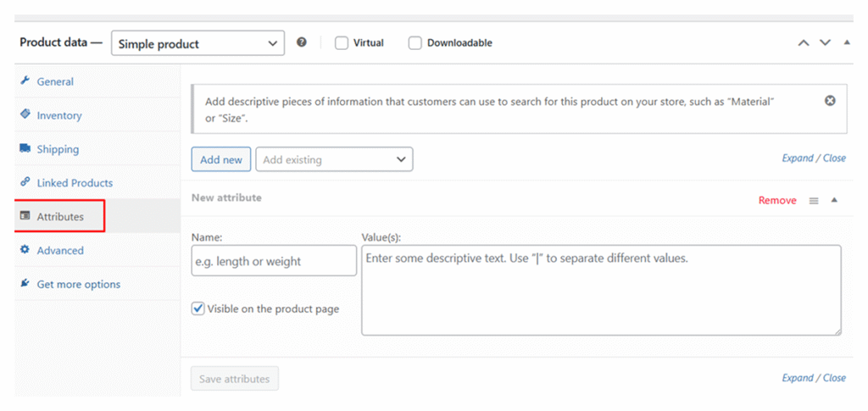The height and width of the screenshot is (411, 868).
Task: Open the General tab
Action: [x=55, y=82]
